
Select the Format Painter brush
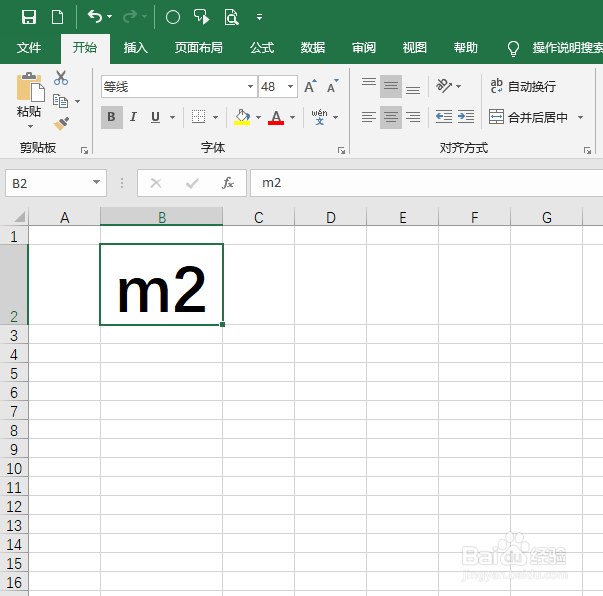[x=61, y=124]
